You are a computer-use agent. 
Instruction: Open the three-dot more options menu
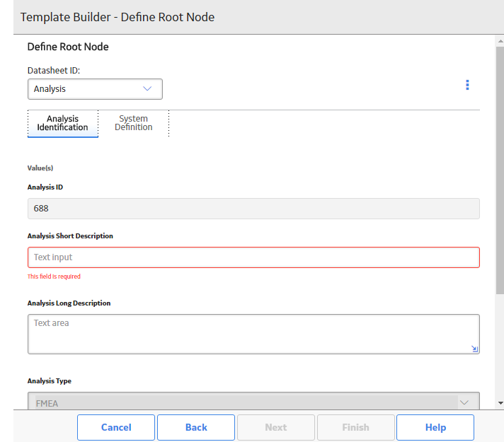click(467, 85)
